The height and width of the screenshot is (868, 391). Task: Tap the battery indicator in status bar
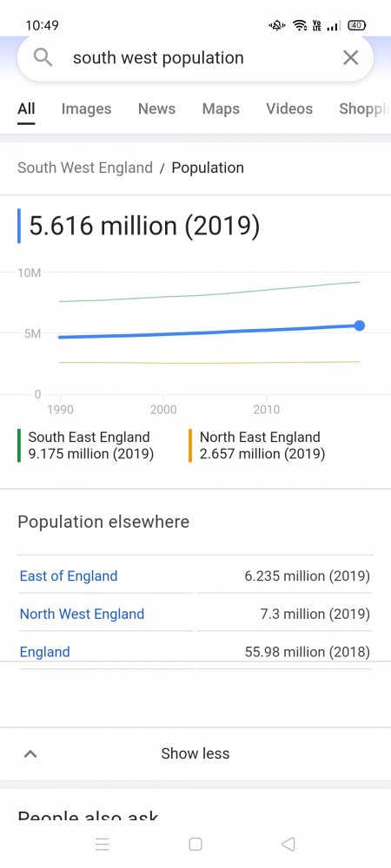click(356, 25)
